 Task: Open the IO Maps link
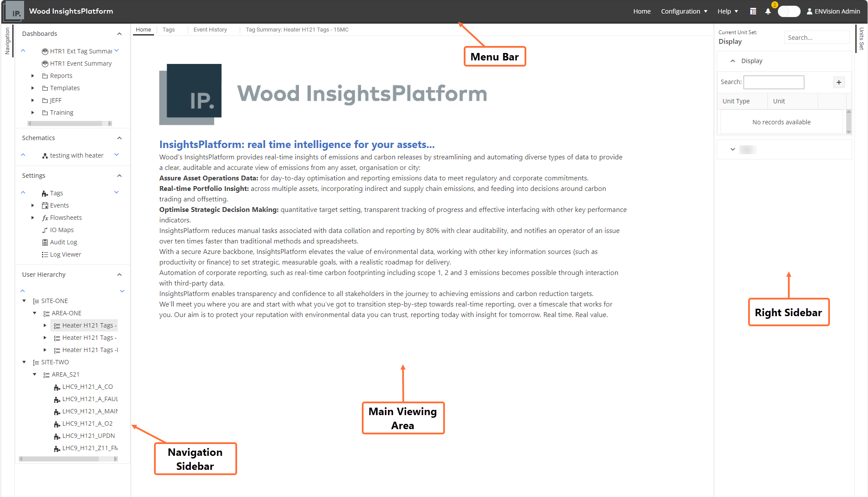pyautogui.click(x=62, y=230)
